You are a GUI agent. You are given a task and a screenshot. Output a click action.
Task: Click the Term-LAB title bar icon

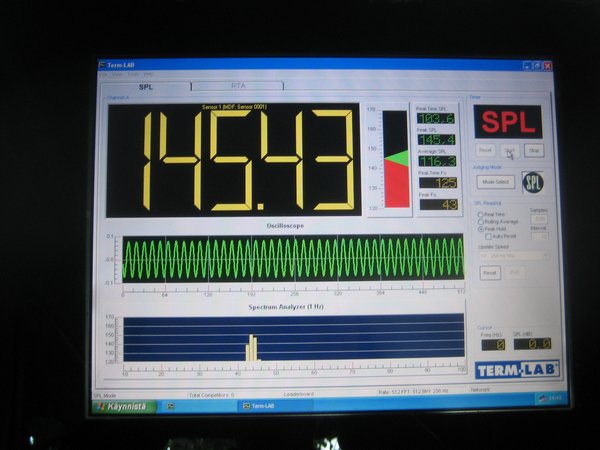pos(102,65)
